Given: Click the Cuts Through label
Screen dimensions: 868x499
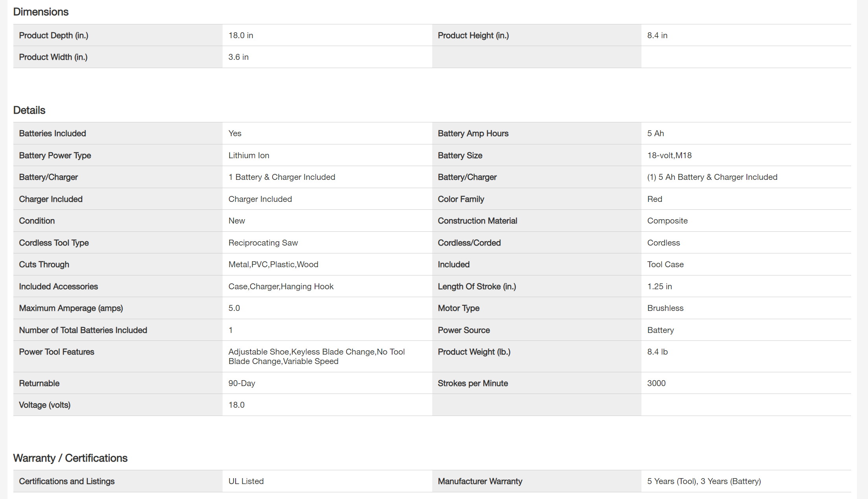Looking at the screenshot, I should pyautogui.click(x=44, y=264).
